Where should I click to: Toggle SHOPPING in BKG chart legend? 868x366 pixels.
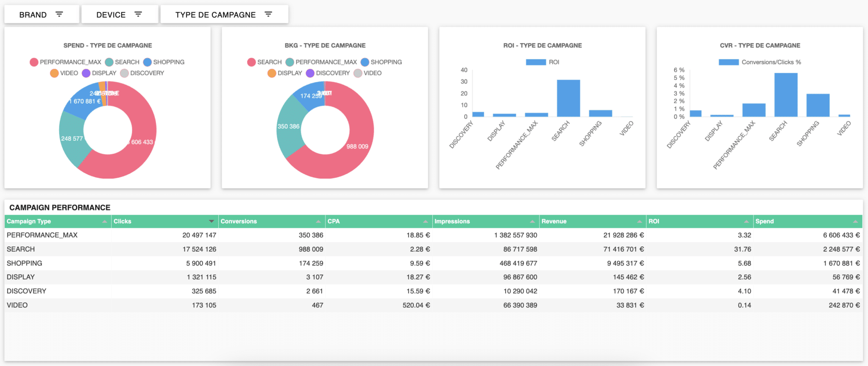click(x=381, y=62)
